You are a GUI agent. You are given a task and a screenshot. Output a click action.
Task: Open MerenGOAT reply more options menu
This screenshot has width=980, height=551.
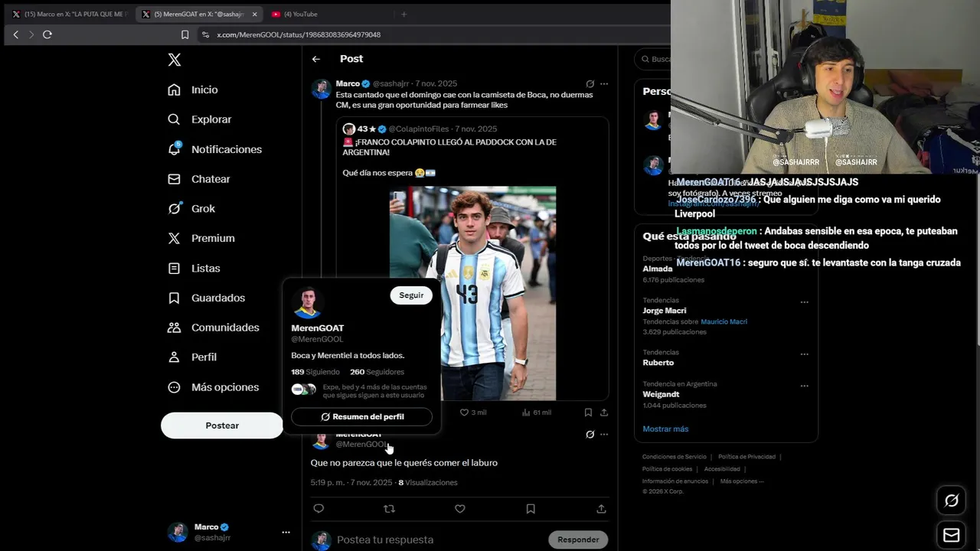pyautogui.click(x=604, y=434)
